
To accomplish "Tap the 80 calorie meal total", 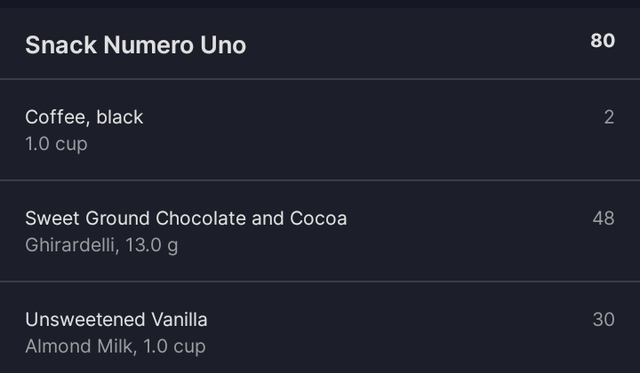I will click(602, 41).
